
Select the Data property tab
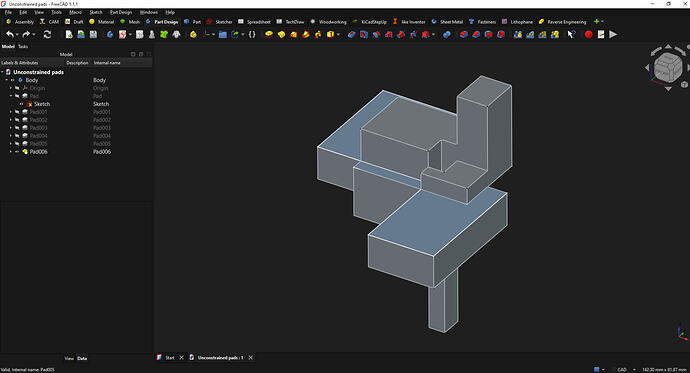[82, 358]
